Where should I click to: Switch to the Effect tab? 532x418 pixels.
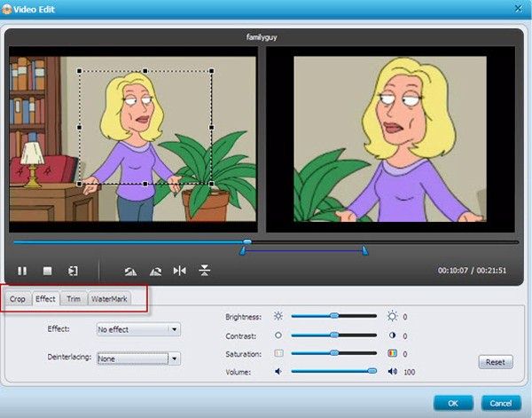[x=45, y=299]
